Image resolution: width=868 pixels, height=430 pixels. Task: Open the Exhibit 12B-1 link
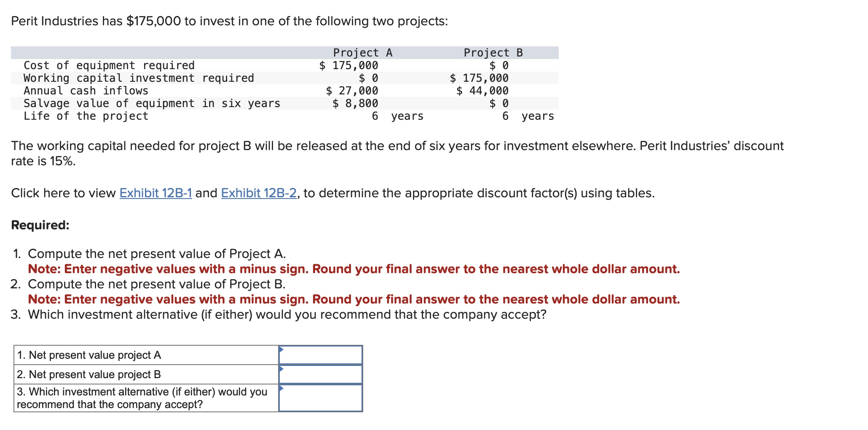pyautogui.click(x=155, y=193)
